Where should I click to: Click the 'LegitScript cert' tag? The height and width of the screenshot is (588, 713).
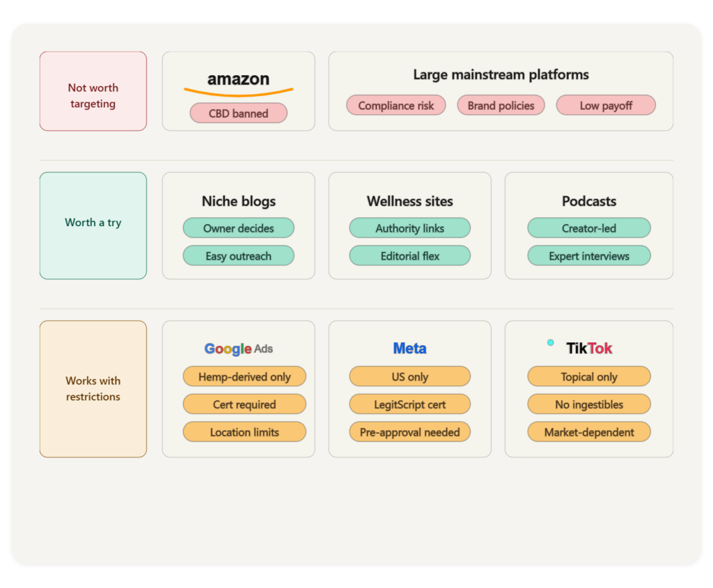click(x=409, y=404)
